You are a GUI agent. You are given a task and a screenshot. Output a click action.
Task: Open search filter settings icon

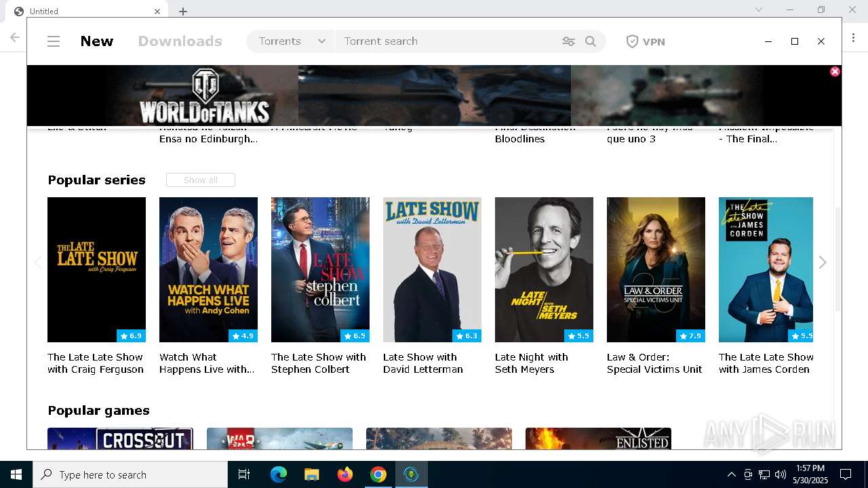coord(568,41)
